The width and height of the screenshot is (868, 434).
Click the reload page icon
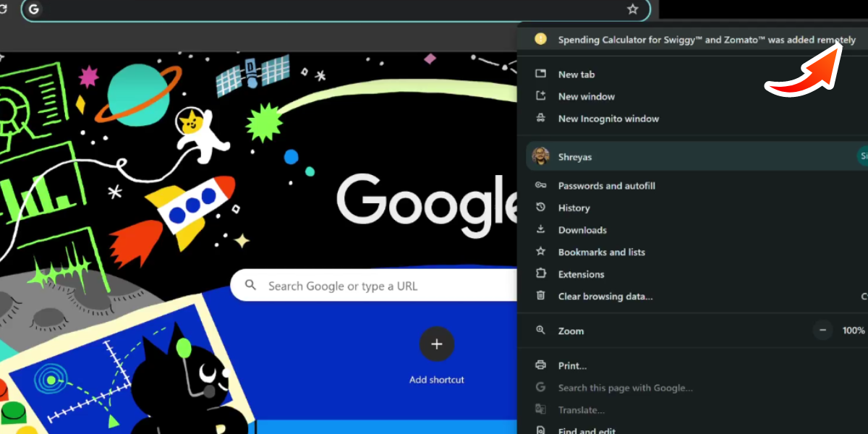coord(4,9)
